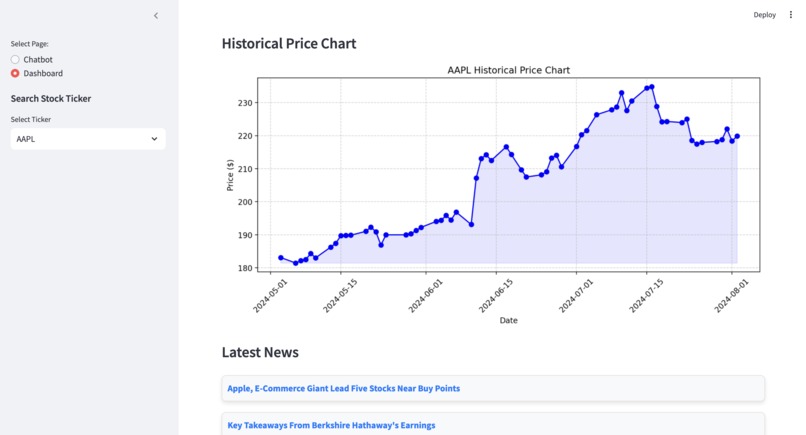
Task: Click the Search Stock Ticker label
Action: (51, 99)
